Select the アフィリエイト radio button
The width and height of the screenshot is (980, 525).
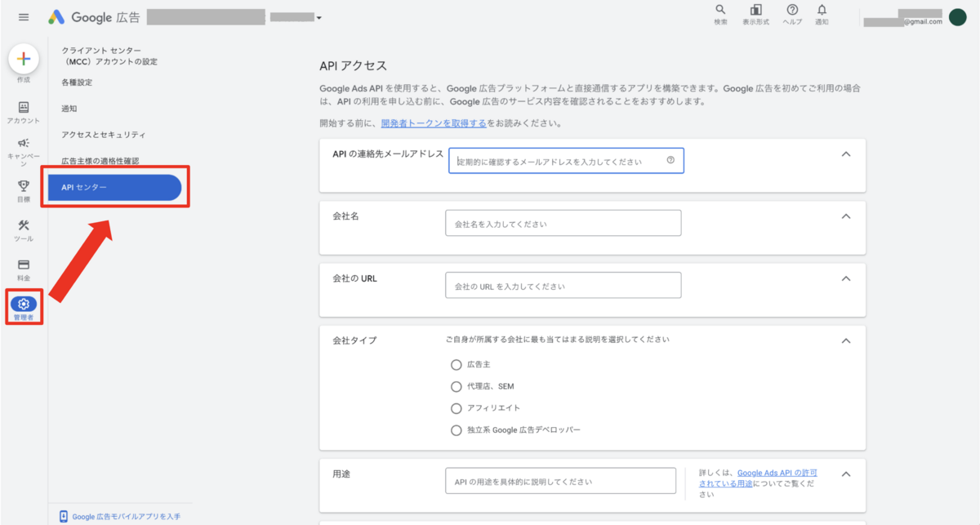(456, 407)
